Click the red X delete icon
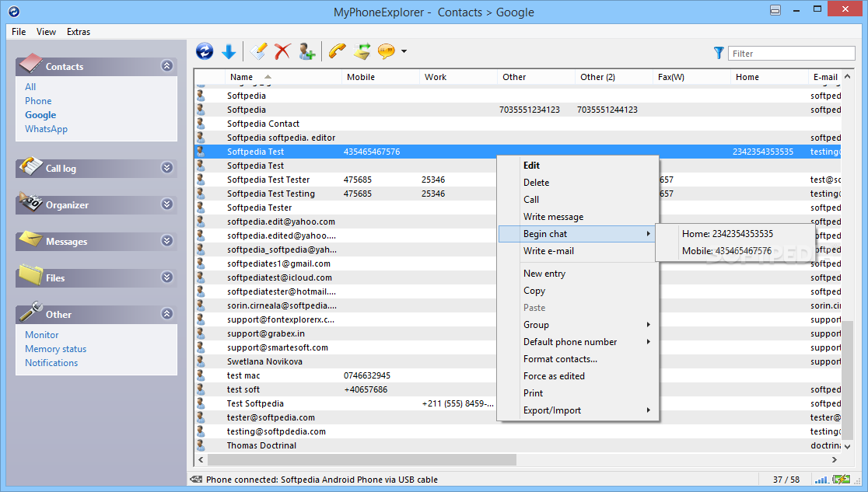This screenshot has width=868, height=492. point(282,51)
